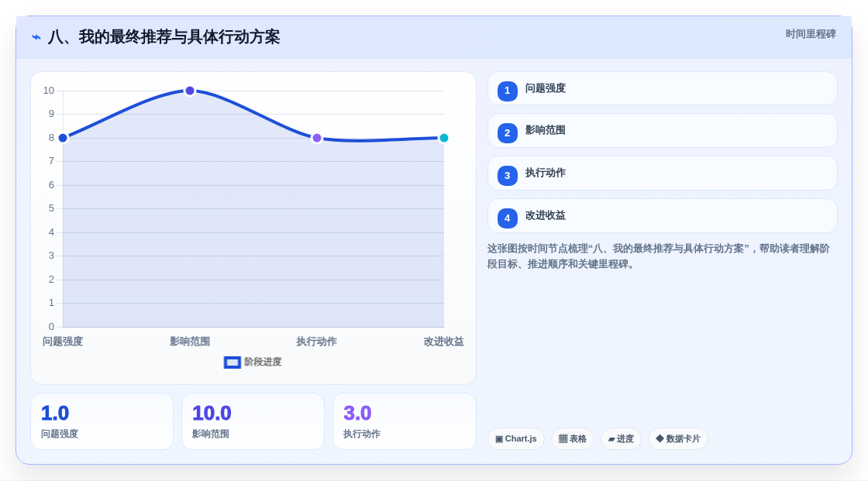The height and width of the screenshot is (481, 868).
Task: Click the x-axis label 改进收益
Action: (444, 342)
